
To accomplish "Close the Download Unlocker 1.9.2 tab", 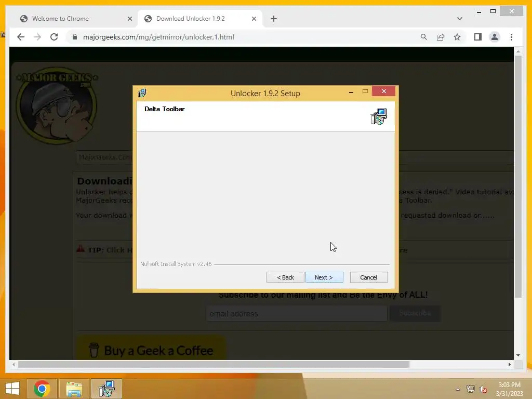I will 254,19.
